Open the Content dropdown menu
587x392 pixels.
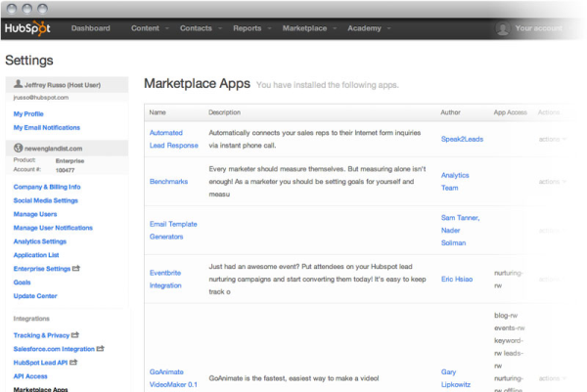(149, 29)
